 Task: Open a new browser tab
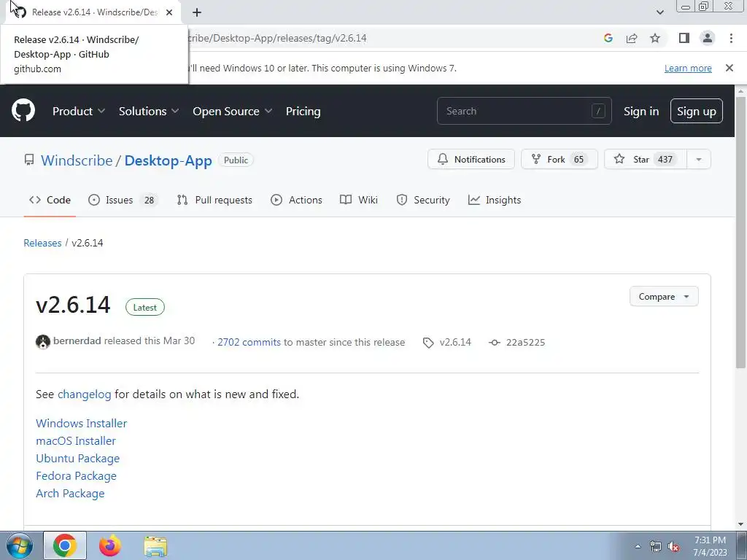click(197, 12)
